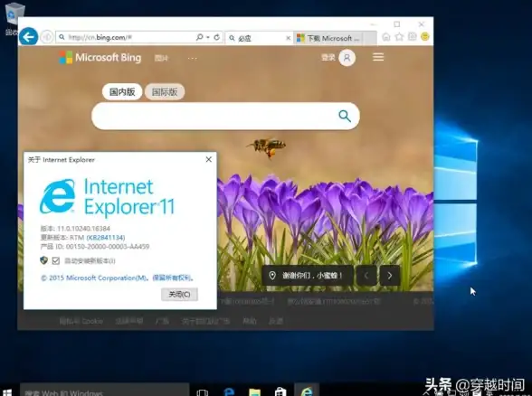The height and width of the screenshot is (396, 532).
Task: Select the 国际版 toggle
Action: click(165, 92)
